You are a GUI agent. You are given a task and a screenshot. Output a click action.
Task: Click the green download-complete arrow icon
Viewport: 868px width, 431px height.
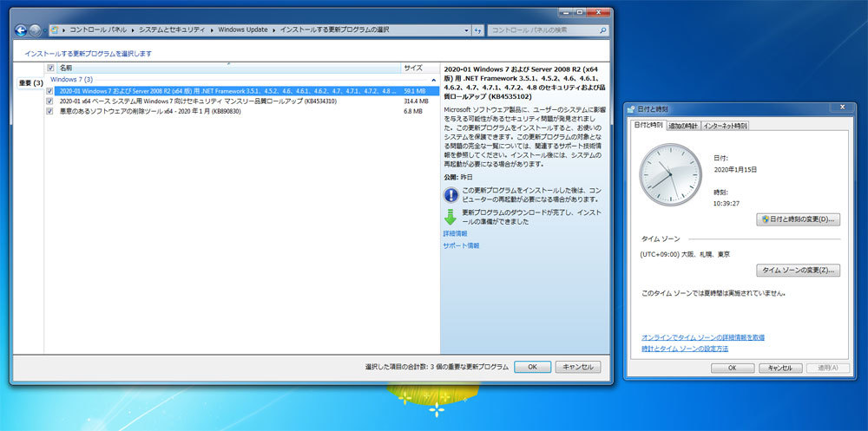point(450,217)
